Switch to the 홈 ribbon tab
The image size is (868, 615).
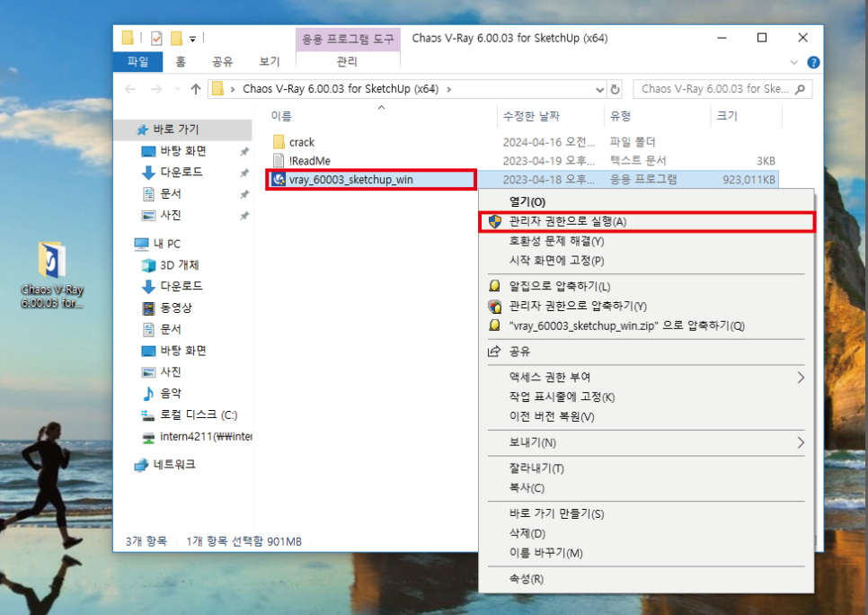[x=181, y=61]
